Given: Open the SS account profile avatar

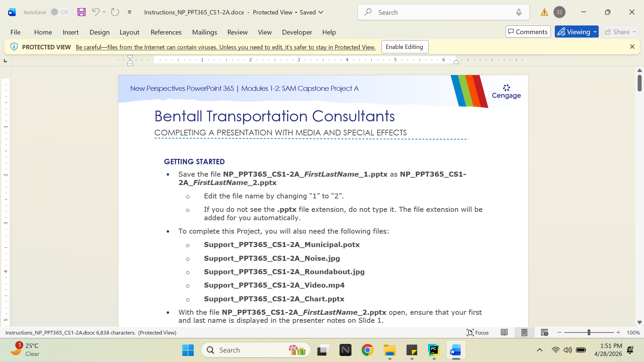Looking at the screenshot, I should (559, 12).
